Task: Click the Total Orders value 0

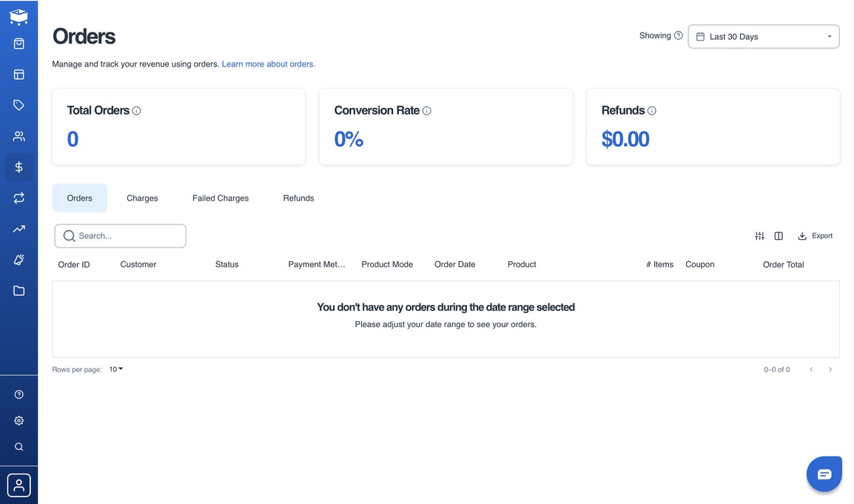Action: pyautogui.click(x=73, y=139)
